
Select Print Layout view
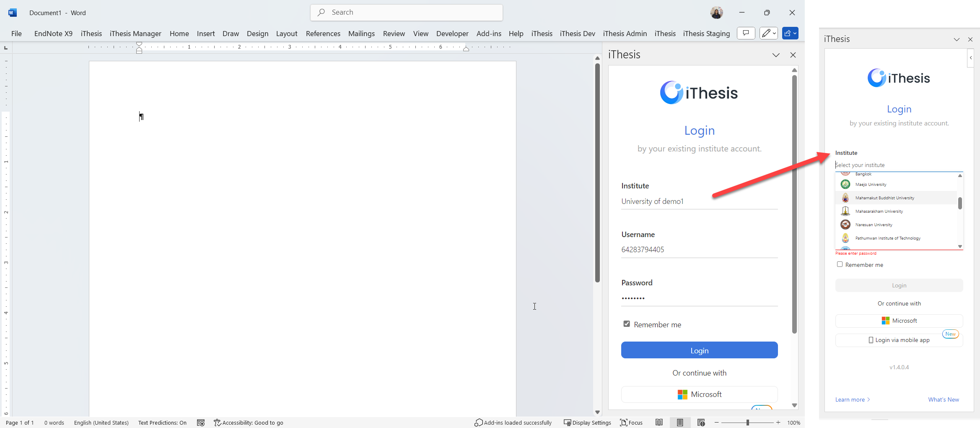point(680,423)
